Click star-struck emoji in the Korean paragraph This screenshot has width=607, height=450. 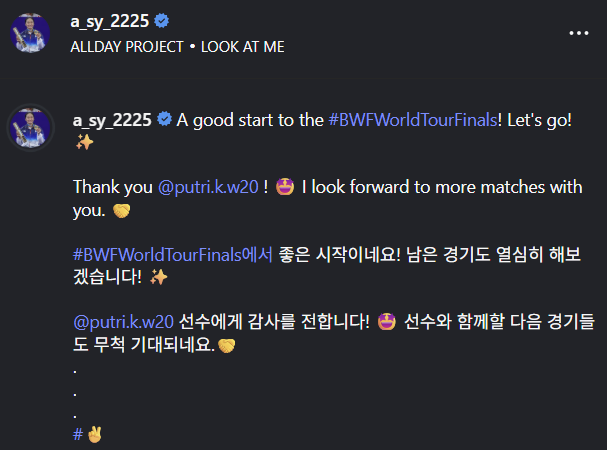click(387, 322)
